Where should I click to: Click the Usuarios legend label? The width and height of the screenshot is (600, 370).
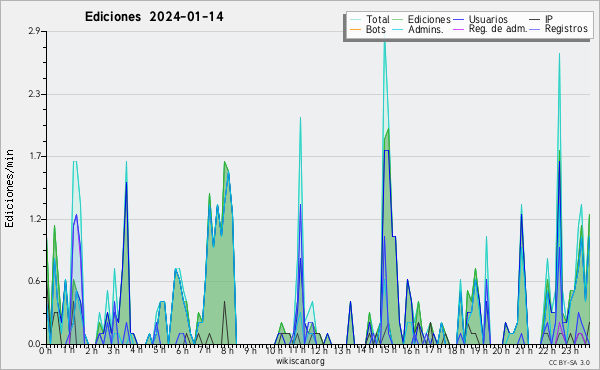(488, 19)
